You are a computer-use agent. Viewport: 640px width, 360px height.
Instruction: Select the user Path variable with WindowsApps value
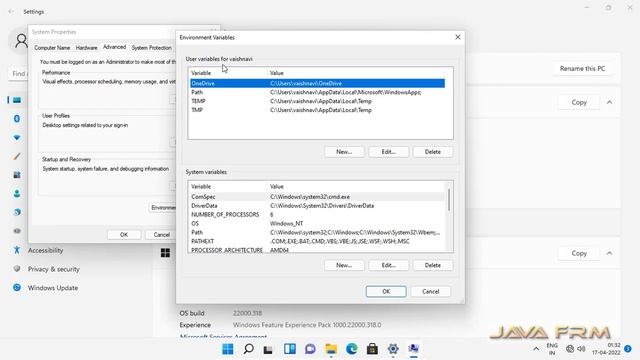(317, 92)
